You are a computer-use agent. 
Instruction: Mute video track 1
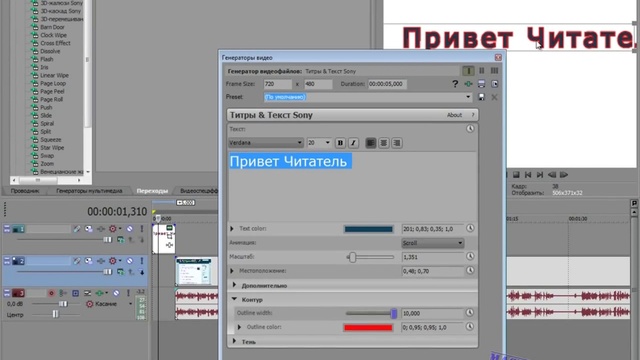coord(129,229)
